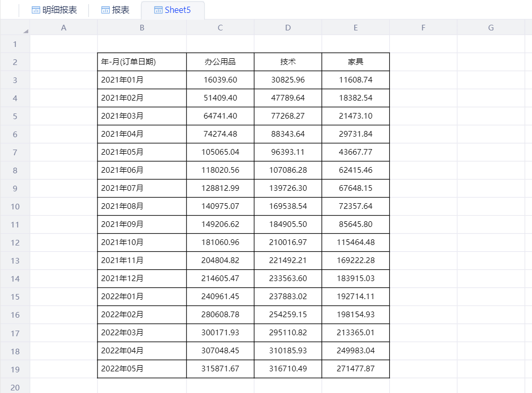This screenshot has width=532, height=393.
Task: Click the select-all corner triangle
Action: (25, 31)
